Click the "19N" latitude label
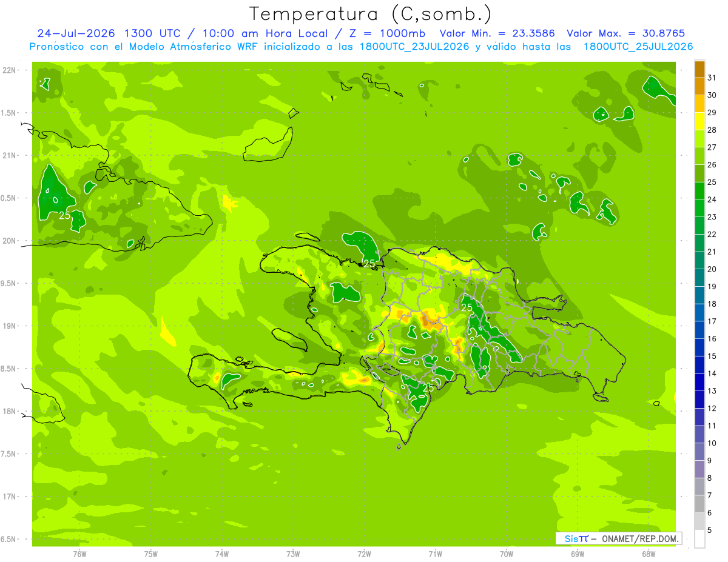 (x=8, y=326)
